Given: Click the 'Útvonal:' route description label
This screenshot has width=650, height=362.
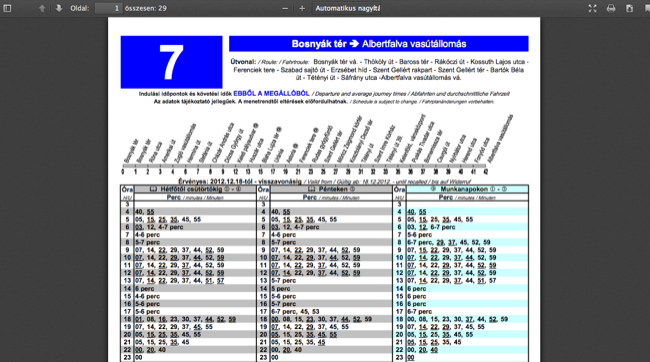Looking at the screenshot, I should tap(243, 62).
